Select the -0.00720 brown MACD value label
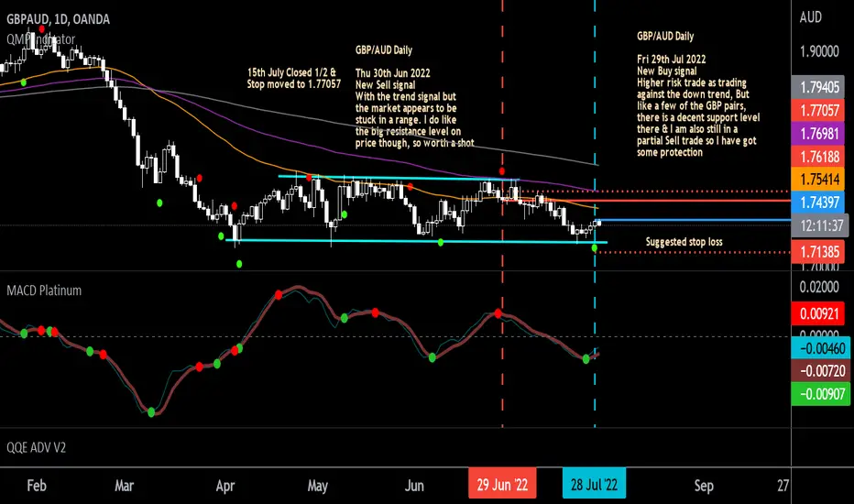Image resolution: width=854 pixels, height=504 pixels. coord(820,371)
